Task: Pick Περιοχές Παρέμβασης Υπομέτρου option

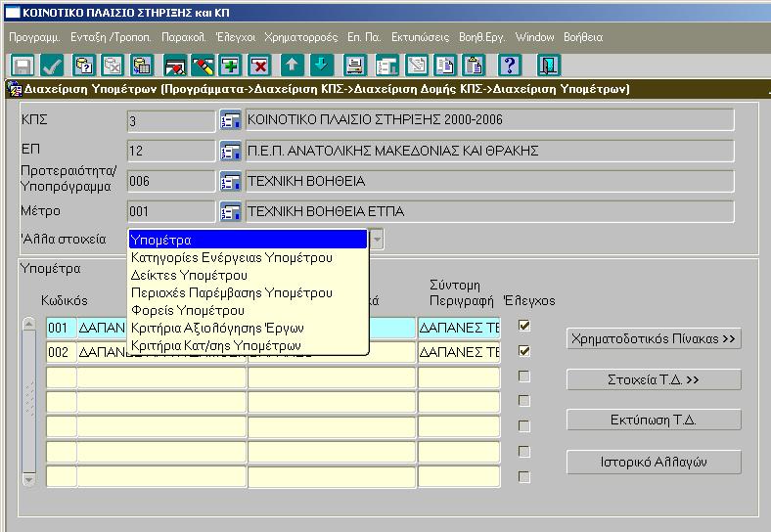Action: click(x=248, y=293)
